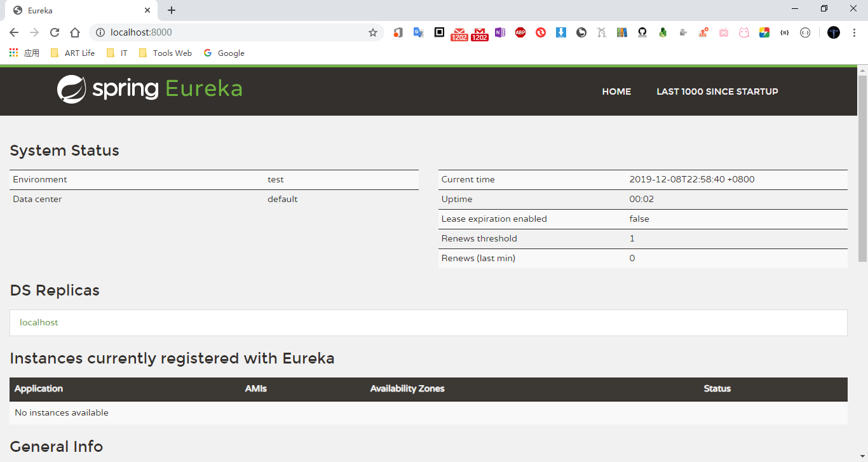
Task: Open the Chrome profile avatar
Action: pyautogui.click(x=834, y=32)
